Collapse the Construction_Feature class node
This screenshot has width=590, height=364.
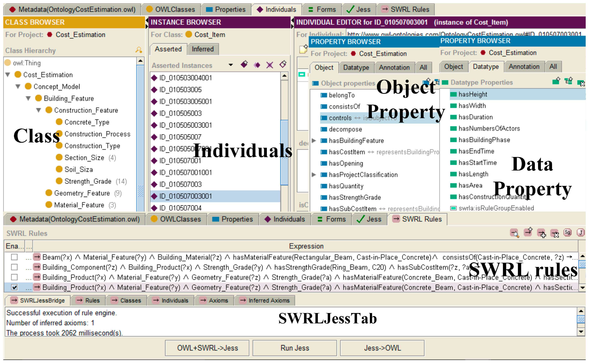(39, 110)
